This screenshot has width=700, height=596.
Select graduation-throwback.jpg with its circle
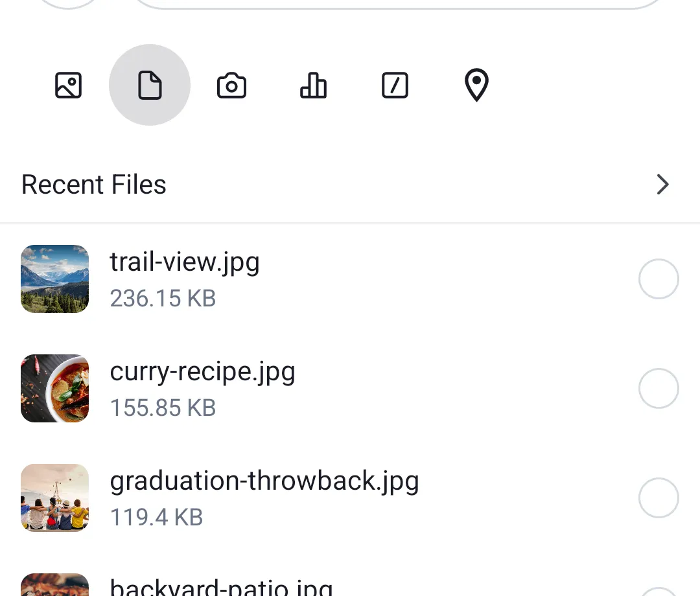point(659,498)
